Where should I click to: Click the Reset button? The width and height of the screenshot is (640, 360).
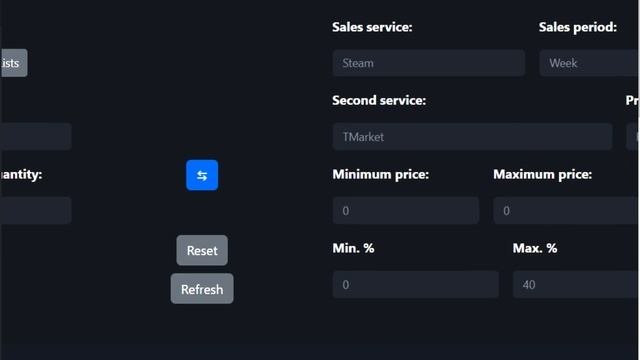(202, 250)
